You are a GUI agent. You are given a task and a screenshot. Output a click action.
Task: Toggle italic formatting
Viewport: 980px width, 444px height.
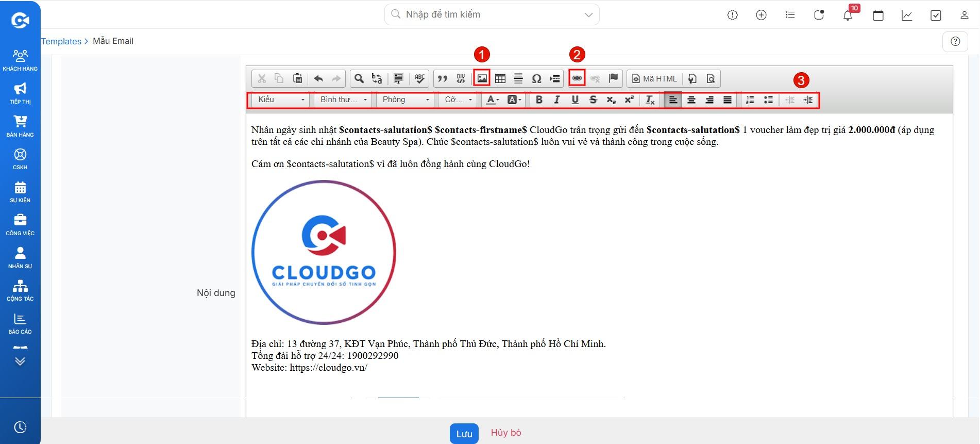coord(557,100)
